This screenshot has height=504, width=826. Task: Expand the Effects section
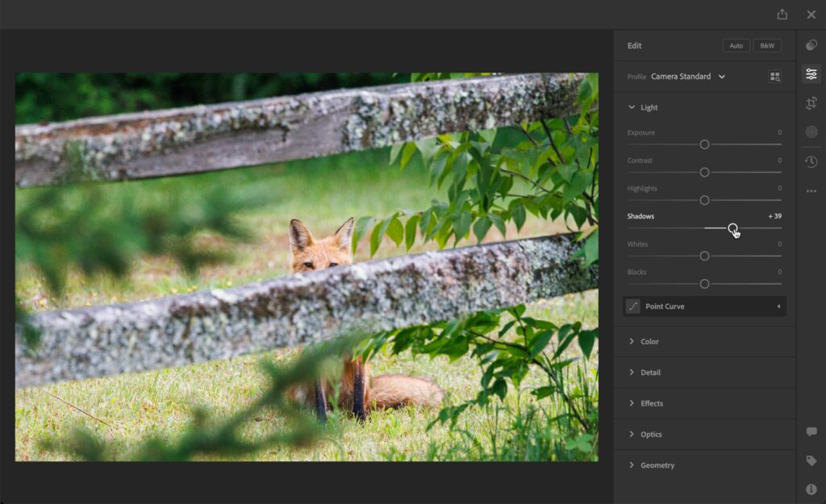(645, 403)
